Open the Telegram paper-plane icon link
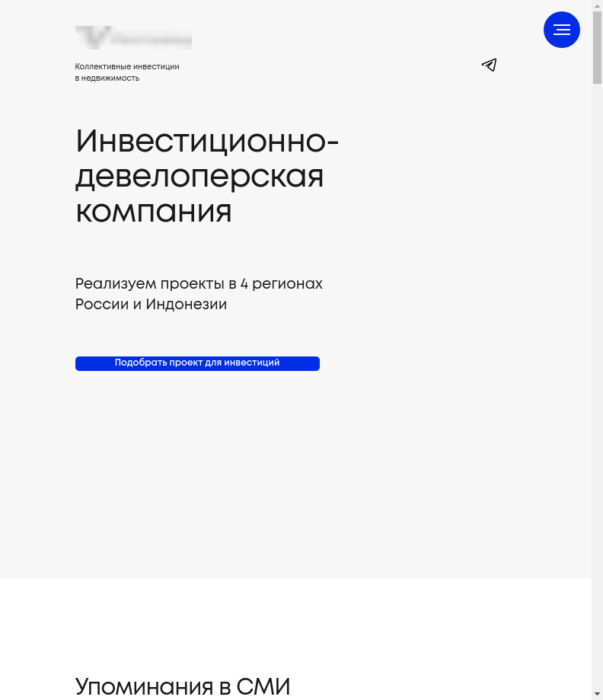This screenshot has height=700, width=603. [x=490, y=66]
